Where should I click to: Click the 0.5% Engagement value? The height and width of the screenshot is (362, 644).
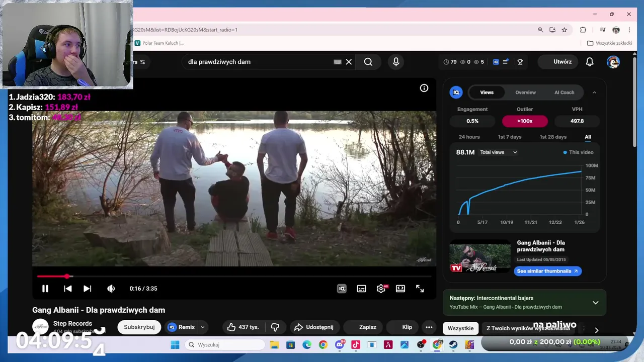coord(472,121)
